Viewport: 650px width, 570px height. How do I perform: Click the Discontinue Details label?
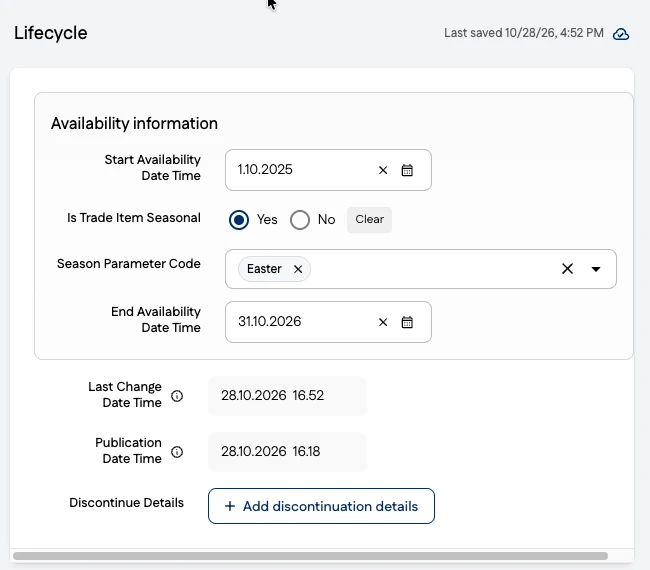(x=126, y=502)
